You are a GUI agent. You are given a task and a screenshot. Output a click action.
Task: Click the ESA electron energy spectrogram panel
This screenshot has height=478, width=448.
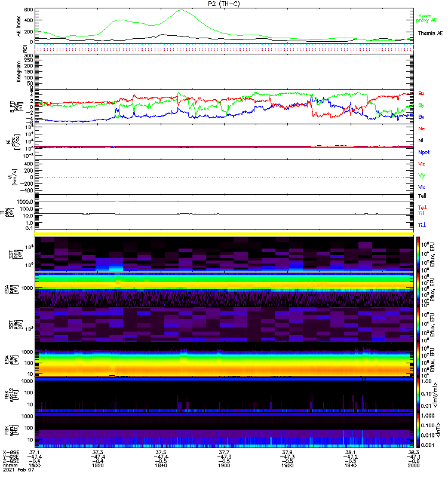pyautogui.click(x=224, y=360)
